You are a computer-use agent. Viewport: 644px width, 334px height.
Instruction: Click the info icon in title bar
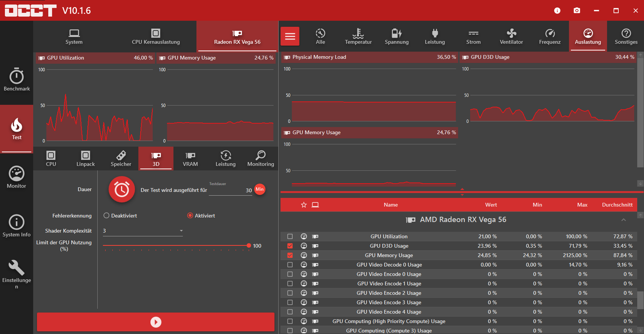click(557, 11)
